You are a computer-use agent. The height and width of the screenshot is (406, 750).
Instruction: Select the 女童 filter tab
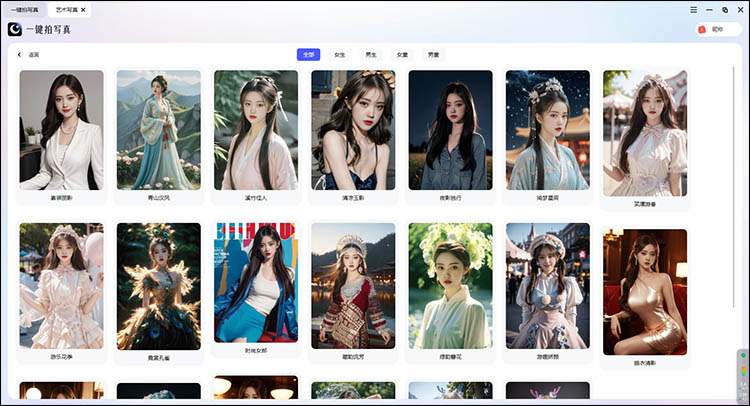coord(402,55)
